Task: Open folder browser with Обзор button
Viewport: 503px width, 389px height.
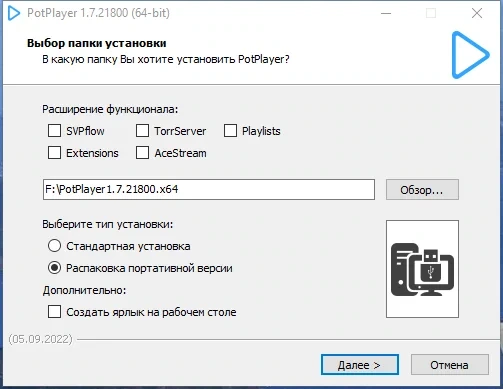Action: [422, 190]
